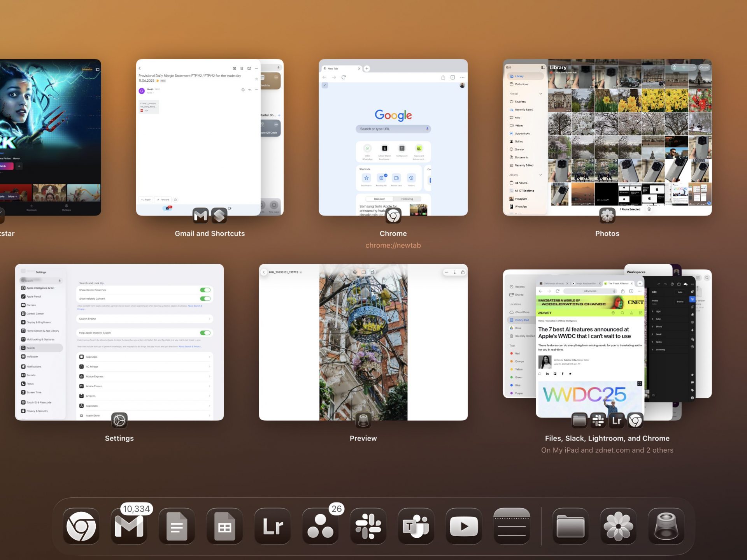Screen dimensions: 747x560
Task: Open Microsoft Teams from the dock
Action: tap(416, 526)
